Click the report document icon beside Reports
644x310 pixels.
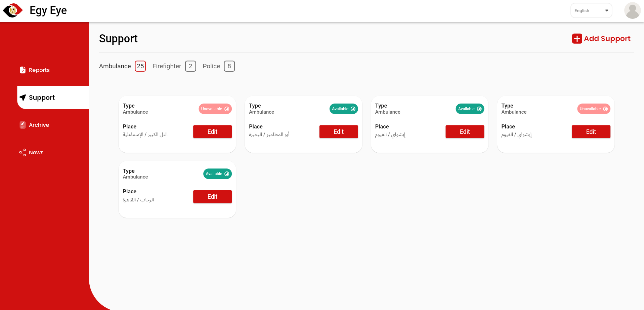pos(23,70)
